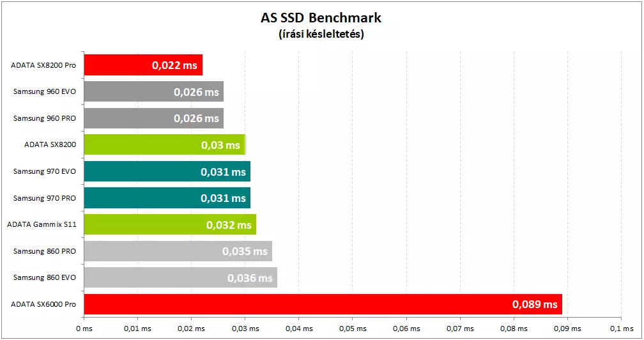Click the Samsung 970 PRO bar value "0,031 ms"
This screenshot has height=340, width=644.
coord(223,198)
